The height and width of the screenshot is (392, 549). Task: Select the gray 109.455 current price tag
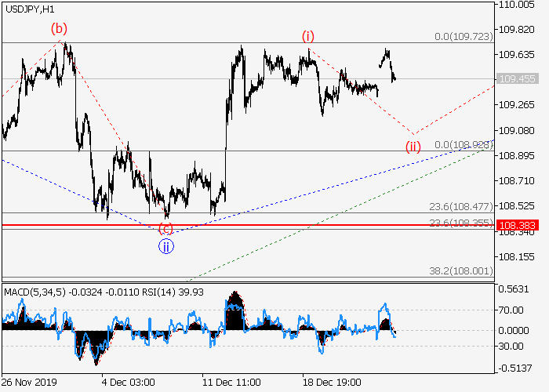[x=517, y=79]
